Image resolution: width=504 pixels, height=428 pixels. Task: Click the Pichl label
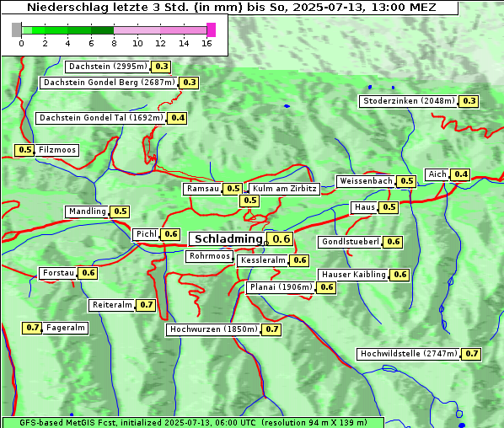point(147,234)
